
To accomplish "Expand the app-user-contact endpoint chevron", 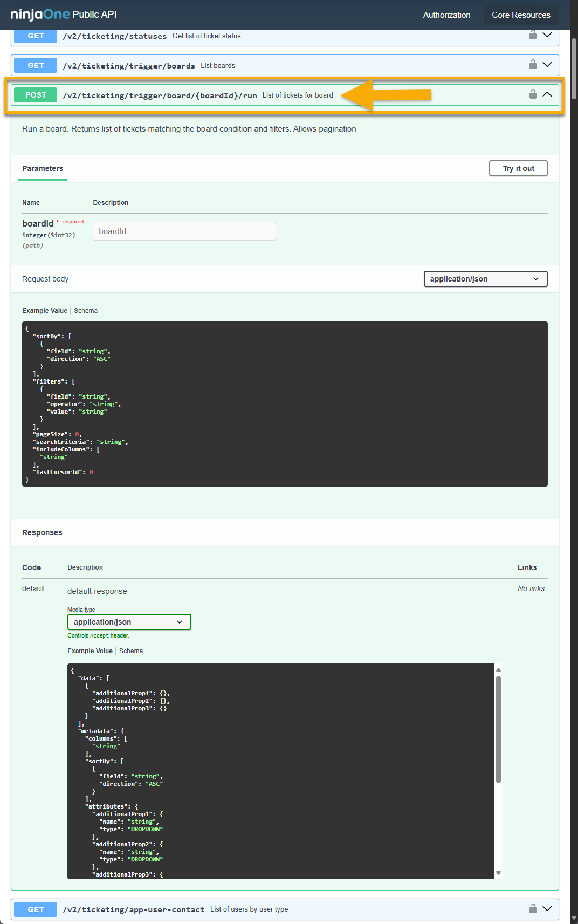I will 547,908.
